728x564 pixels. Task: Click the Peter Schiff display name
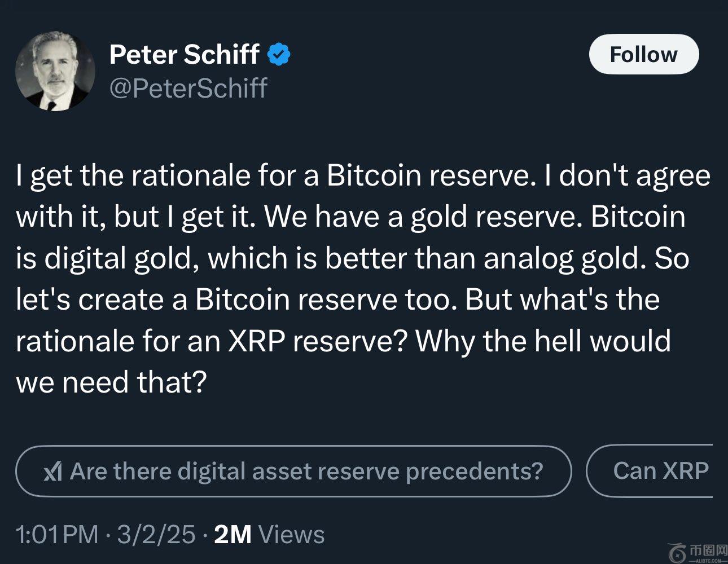pos(184,55)
